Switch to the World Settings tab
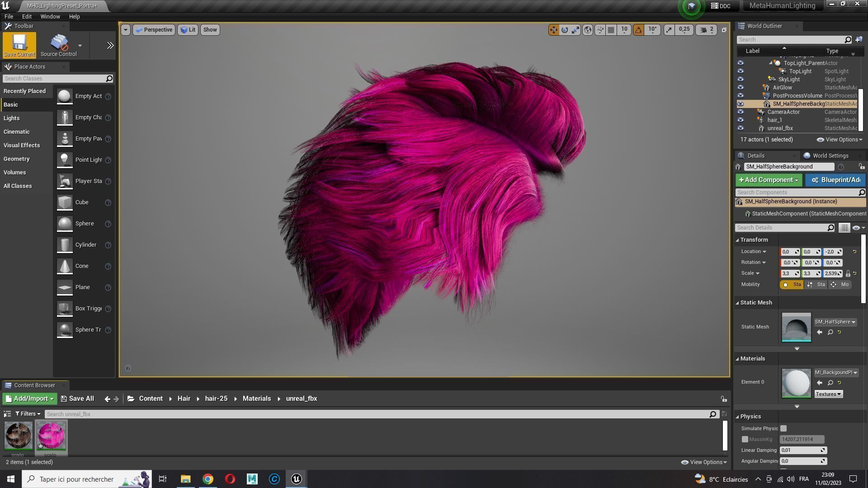This screenshot has height=488, width=868. click(x=830, y=156)
